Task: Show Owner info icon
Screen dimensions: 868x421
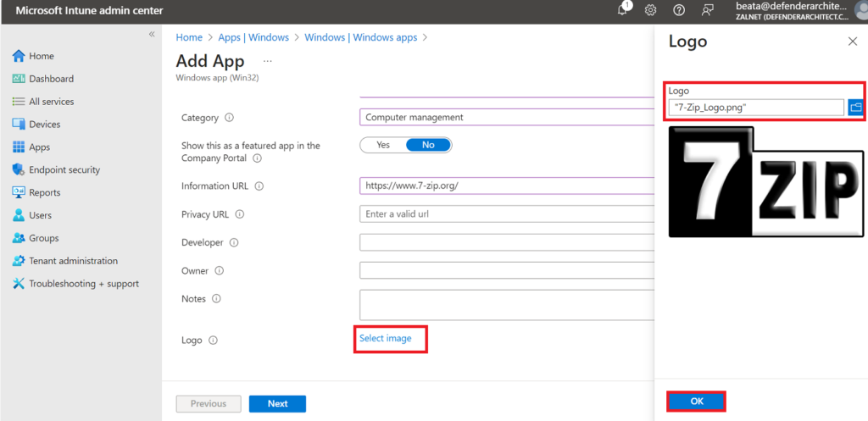Action: pyautogui.click(x=220, y=270)
